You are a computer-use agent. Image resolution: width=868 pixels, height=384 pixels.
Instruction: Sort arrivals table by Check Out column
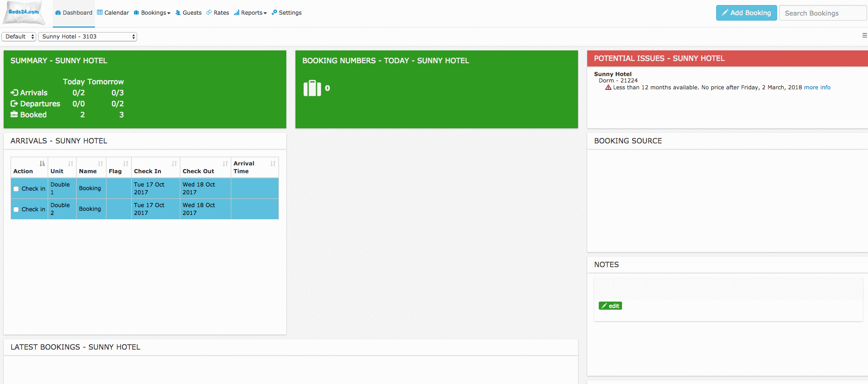click(206, 167)
